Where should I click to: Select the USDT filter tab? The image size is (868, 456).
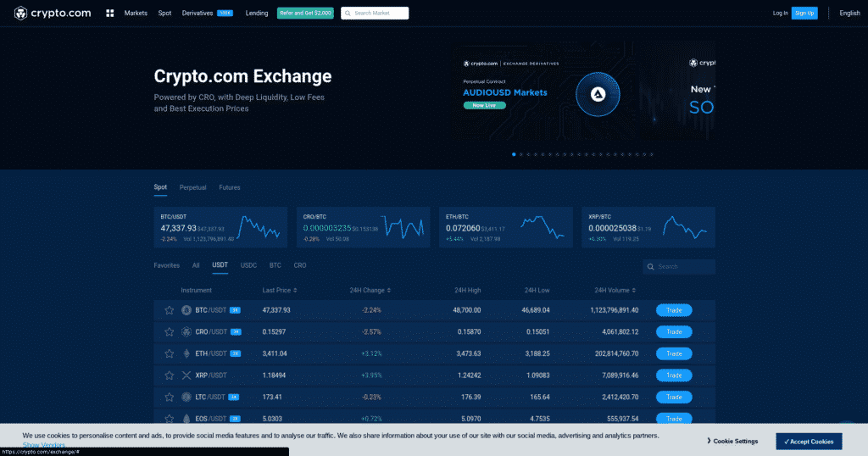220,265
